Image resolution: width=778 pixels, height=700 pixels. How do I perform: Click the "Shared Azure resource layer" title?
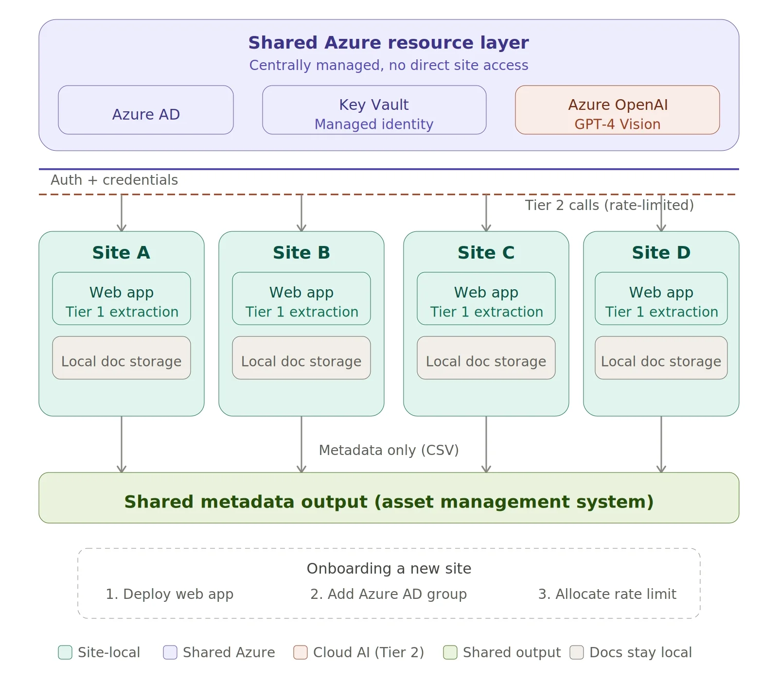389,43
